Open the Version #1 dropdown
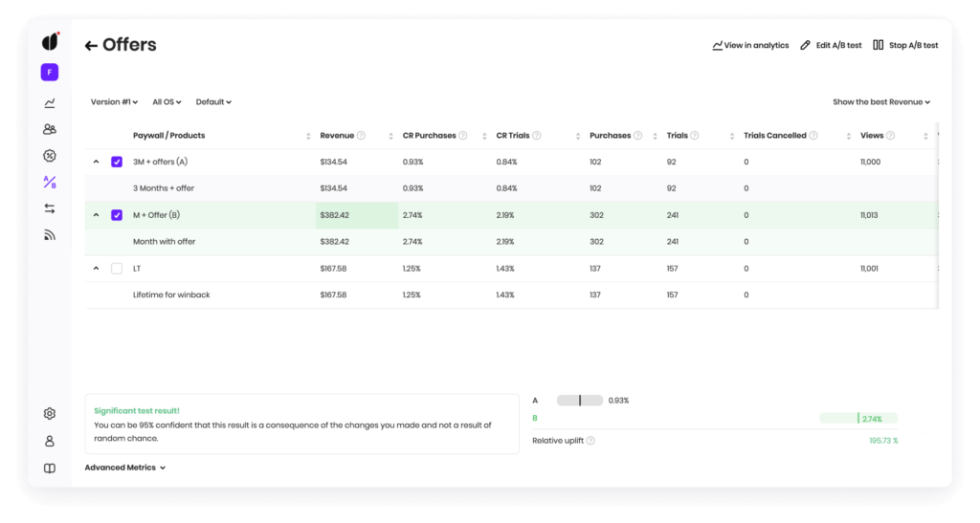 pos(114,102)
